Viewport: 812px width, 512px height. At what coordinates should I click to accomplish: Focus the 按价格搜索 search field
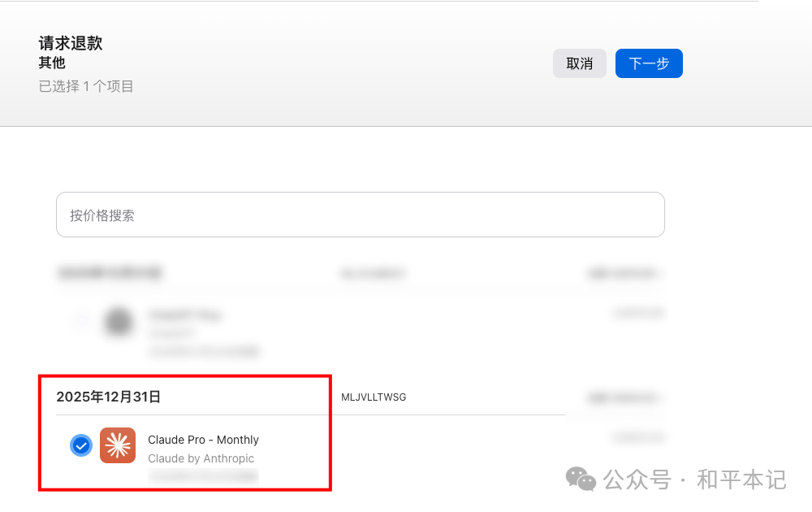click(x=360, y=215)
